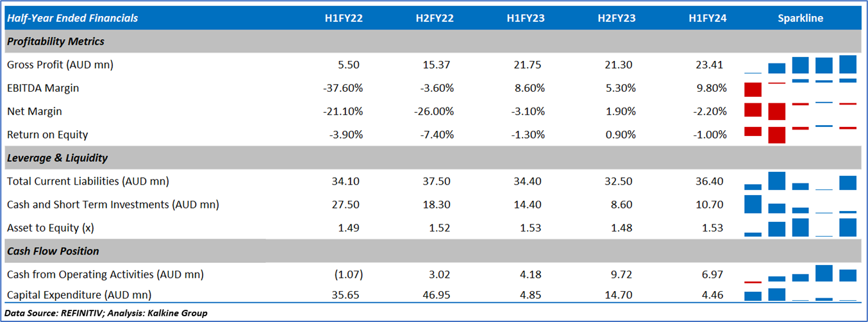
Task: Select the EBITDA Margin sparkline
Action: (x=801, y=88)
